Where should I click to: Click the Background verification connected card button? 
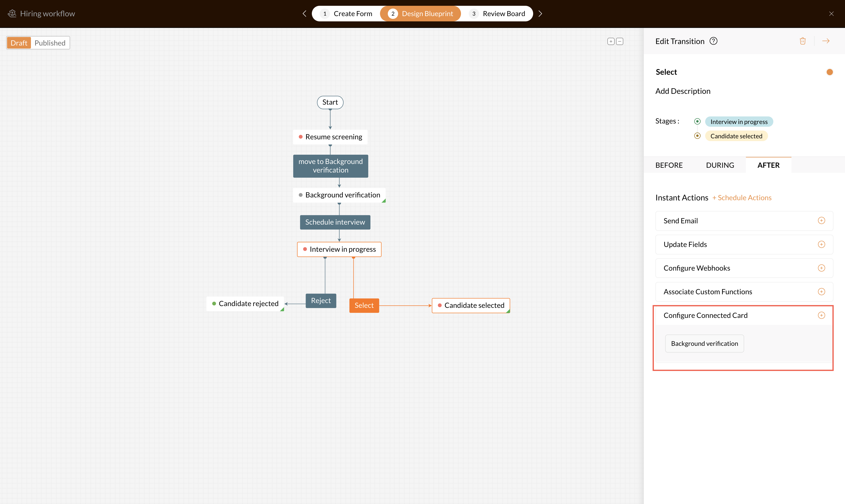click(704, 343)
